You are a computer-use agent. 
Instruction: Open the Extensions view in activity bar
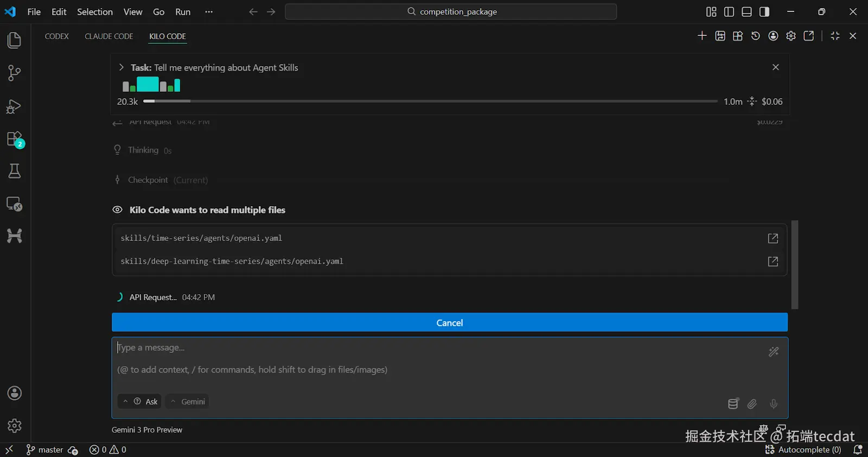pos(15,139)
